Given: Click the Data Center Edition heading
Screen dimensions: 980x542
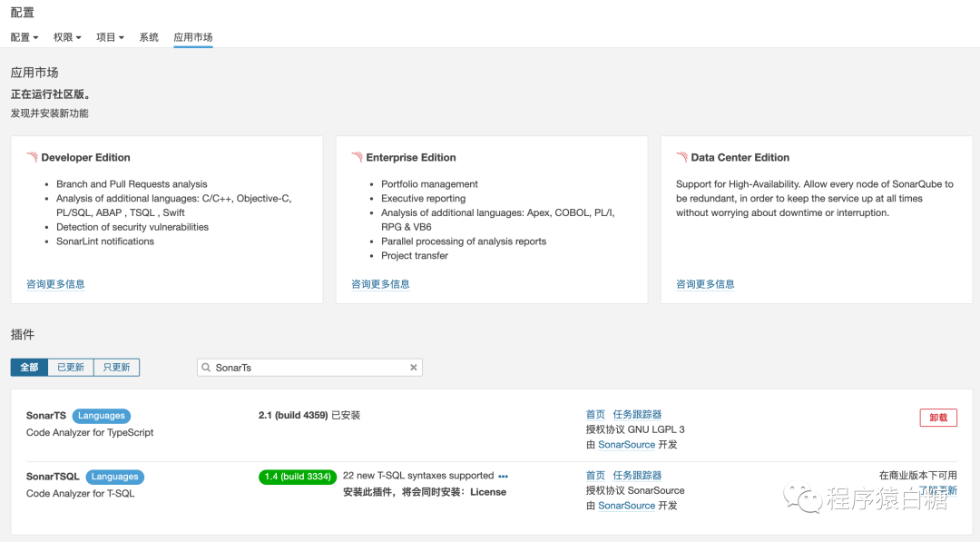Looking at the screenshot, I should pyautogui.click(x=740, y=158).
